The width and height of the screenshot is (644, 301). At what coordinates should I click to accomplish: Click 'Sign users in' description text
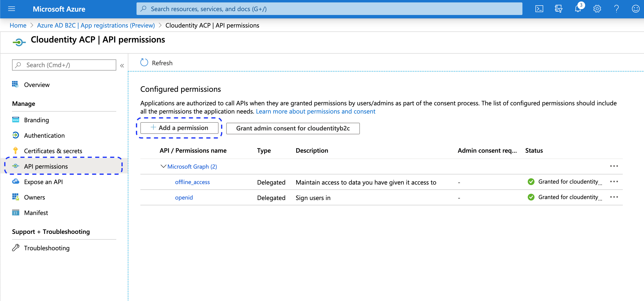coord(313,198)
